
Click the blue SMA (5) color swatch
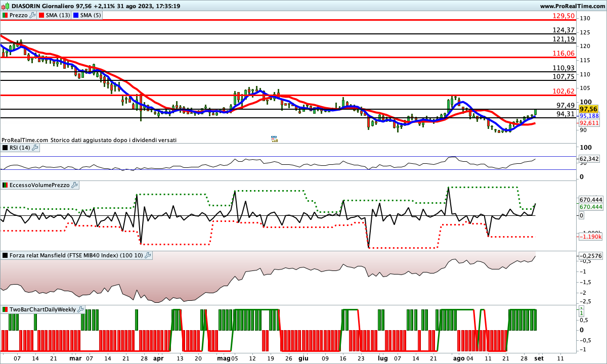coord(76,15)
